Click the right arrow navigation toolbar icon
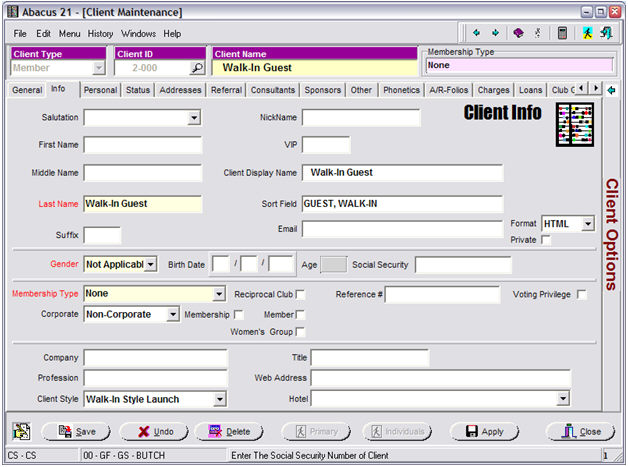This screenshot has width=628, height=467. (x=495, y=33)
